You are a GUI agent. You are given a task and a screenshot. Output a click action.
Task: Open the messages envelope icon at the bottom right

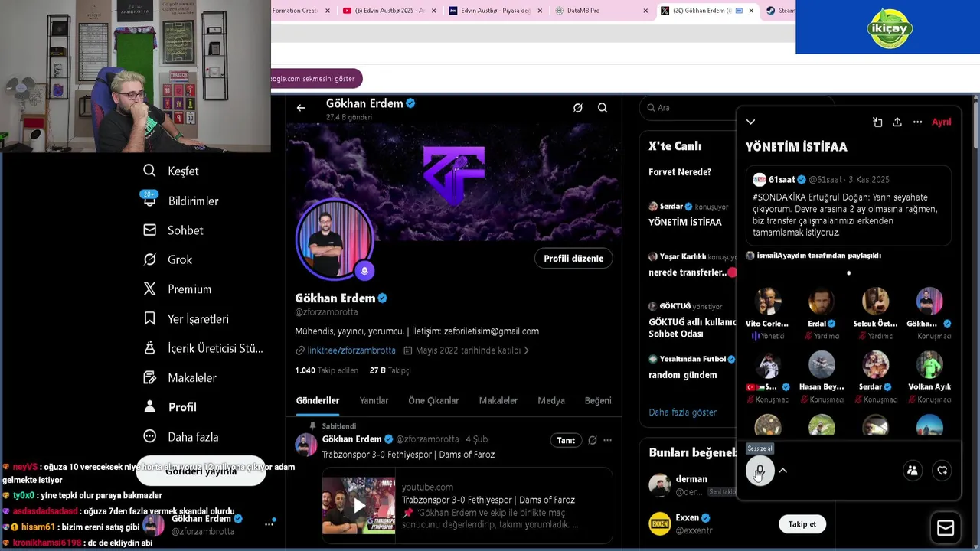pyautogui.click(x=946, y=528)
